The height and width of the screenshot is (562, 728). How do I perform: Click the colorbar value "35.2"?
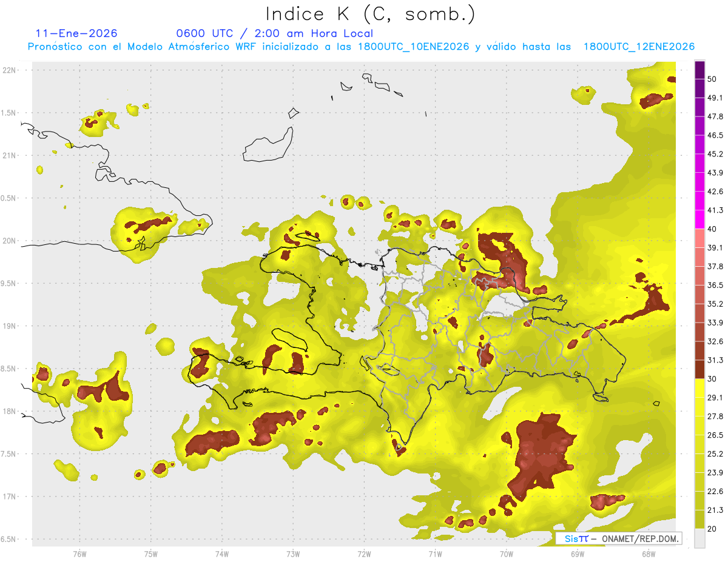click(x=715, y=304)
